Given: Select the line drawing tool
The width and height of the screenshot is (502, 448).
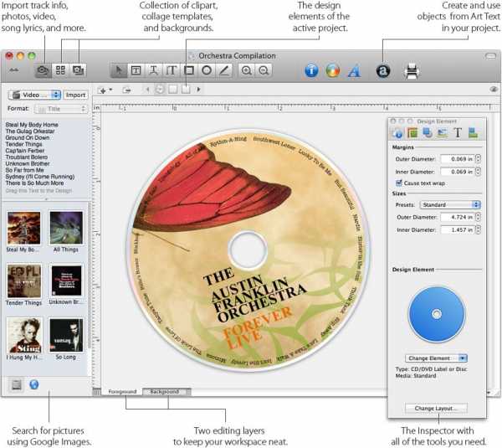Looking at the screenshot, I should pos(224,70).
